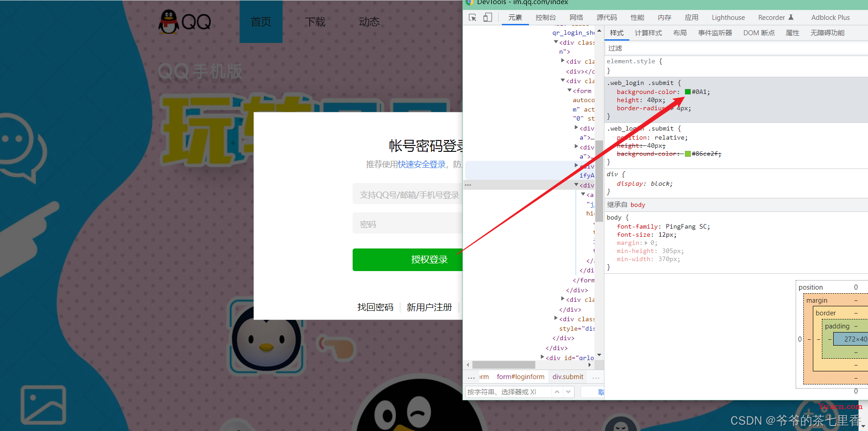Click leading ellipsis in breadcrumb bar
Image resolution: width=868 pixels, height=431 pixels.
click(471, 377)
